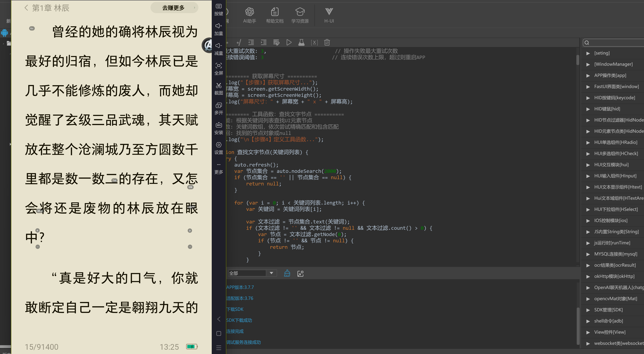Run the script with play button
This screenshot has width=644, height=354.
pos(289,42)
